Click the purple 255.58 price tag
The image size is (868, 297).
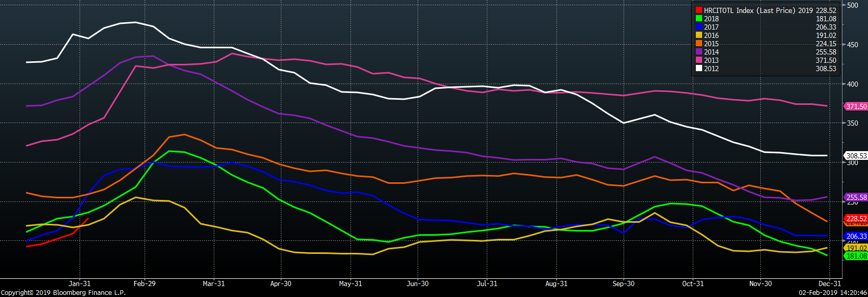click(x=856, y=197)
